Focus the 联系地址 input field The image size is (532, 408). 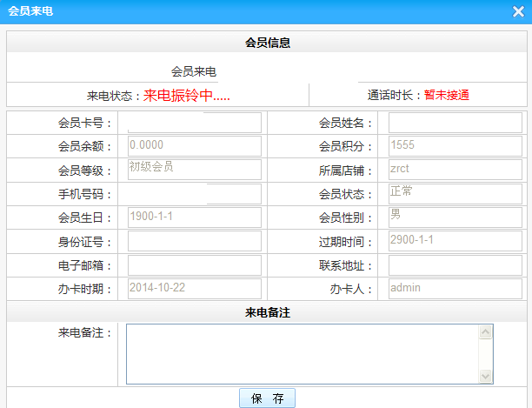pyautogui.click(x=455, y=264)
